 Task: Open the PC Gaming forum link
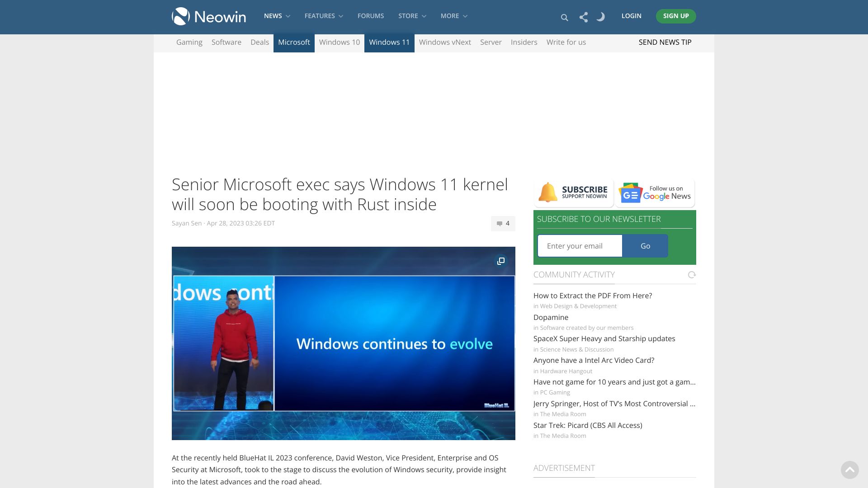pos(555,392)
